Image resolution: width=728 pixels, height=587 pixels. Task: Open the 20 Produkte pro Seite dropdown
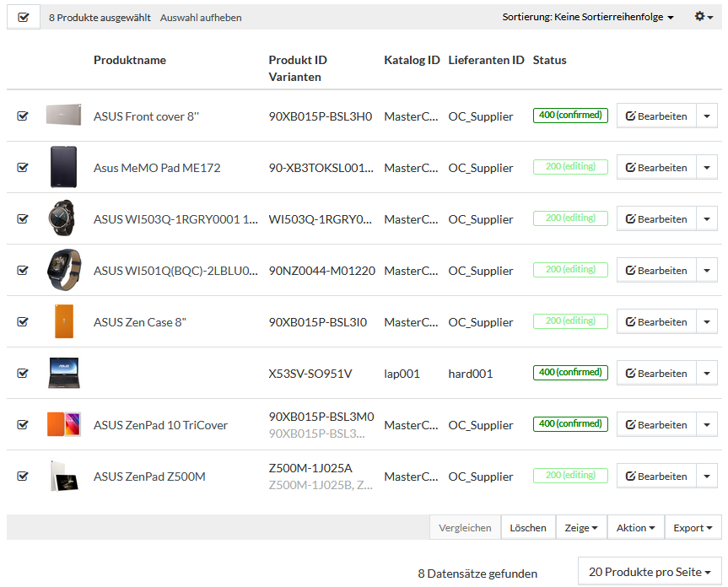[x=650, y=572]
